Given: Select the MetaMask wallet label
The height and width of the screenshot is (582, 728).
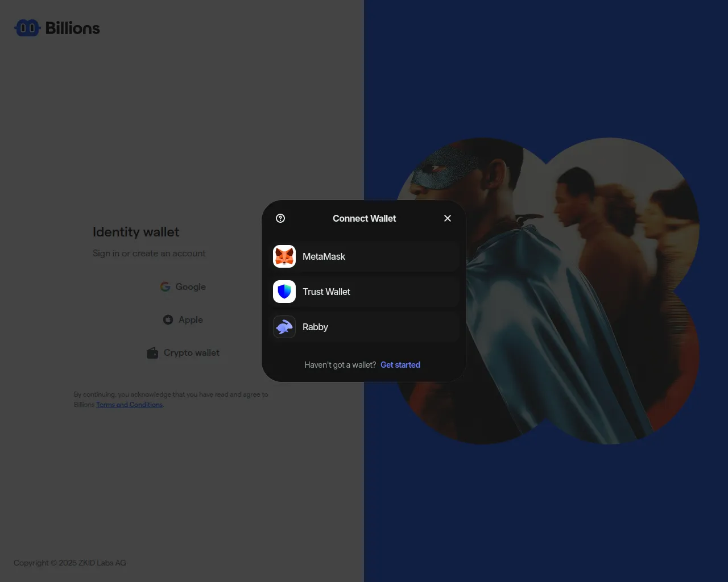Looking at the screenshot, I should click(324, 256).
